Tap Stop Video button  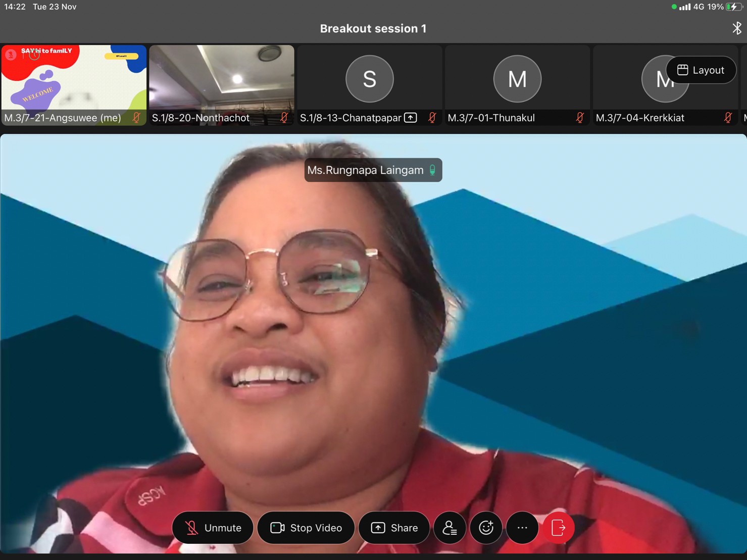pyautogui.click(x=306, y=528)
